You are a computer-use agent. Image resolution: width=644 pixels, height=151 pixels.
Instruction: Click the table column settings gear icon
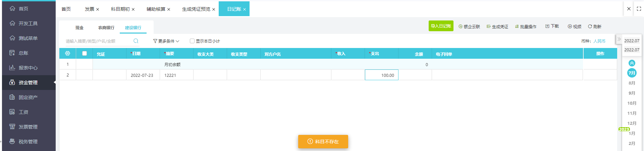coord(67,53)
